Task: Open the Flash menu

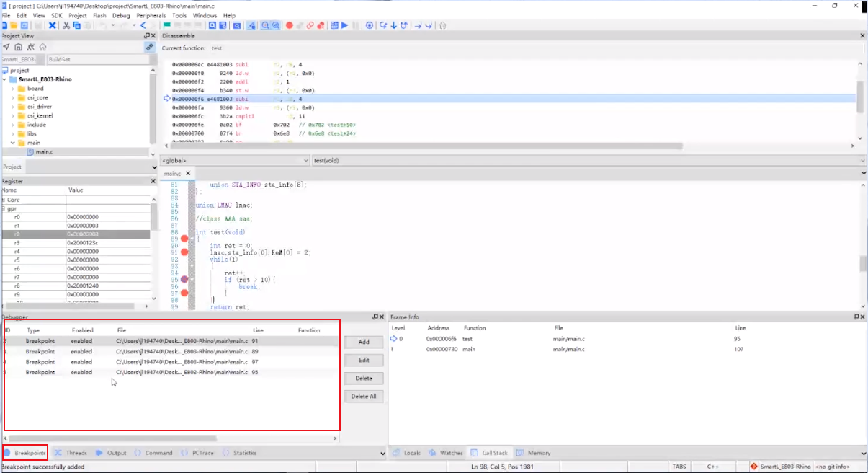Action: click(99, 15)
